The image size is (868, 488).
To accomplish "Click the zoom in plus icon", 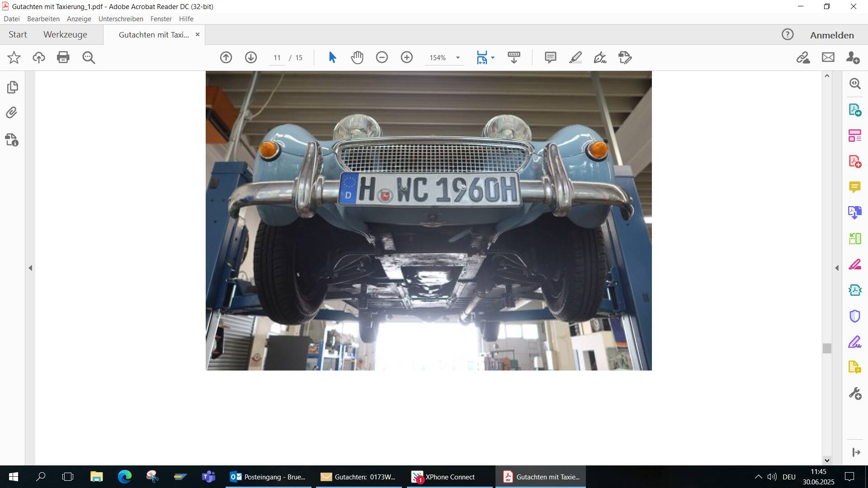I will pyautogui.click(x=407, y=57).
